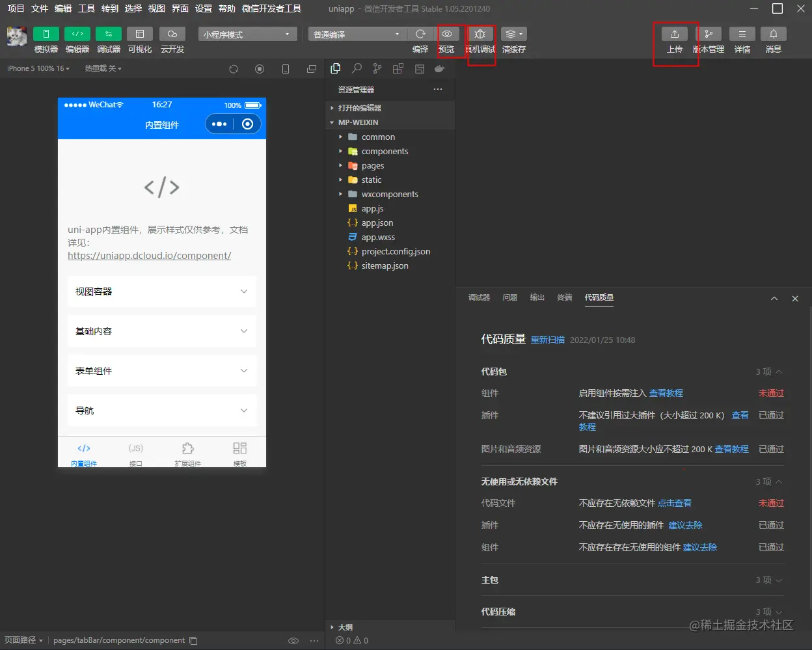The height and width of the screenshot is (650, 812).
Task: Switch to the 终端 tab
Action: (x=565, y=297)
